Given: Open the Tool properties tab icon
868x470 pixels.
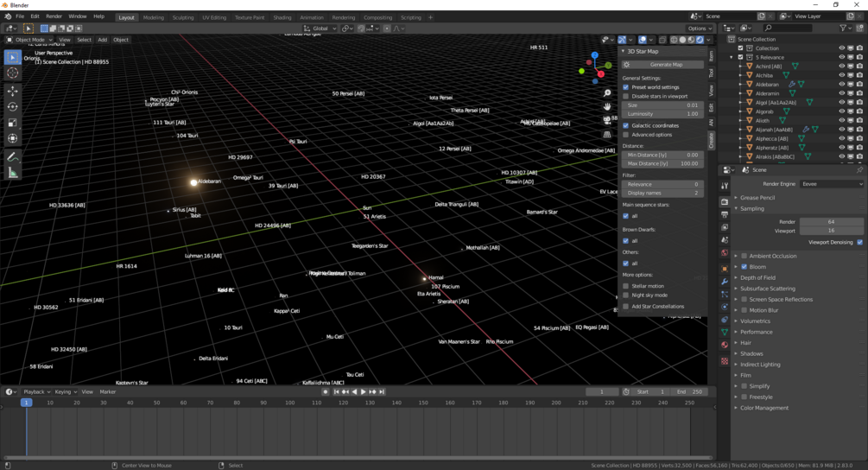Looking at the screenshot, I should [x=725, y=186].
